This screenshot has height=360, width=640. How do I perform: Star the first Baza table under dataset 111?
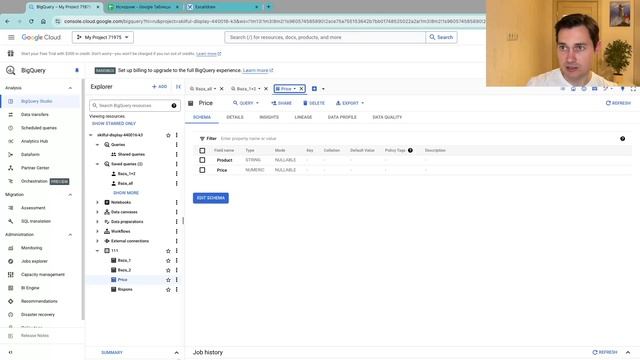coord(168,260)
